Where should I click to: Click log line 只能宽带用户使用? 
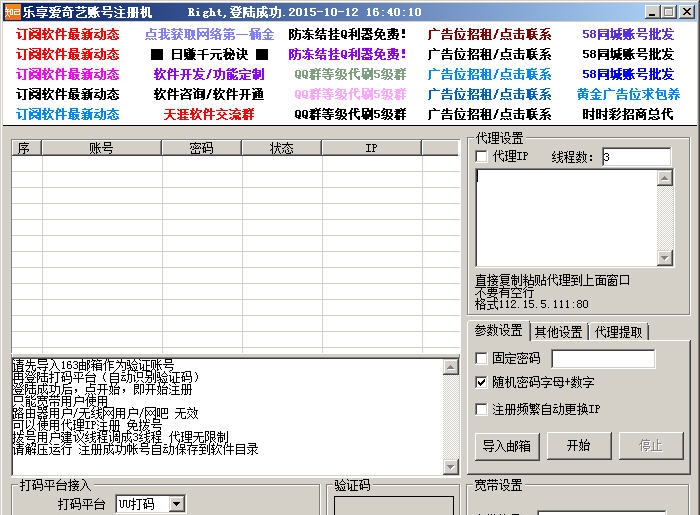60,401
